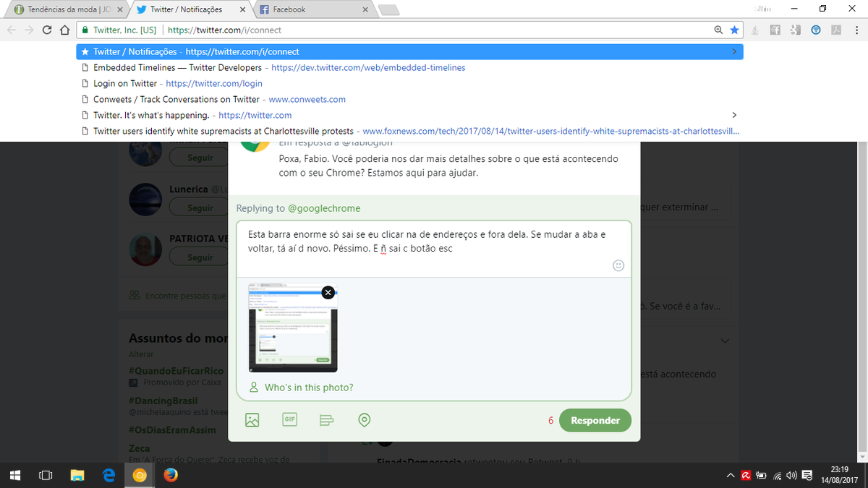
Task: Open the network icon in system tray
Action: (x=777, y=476)
